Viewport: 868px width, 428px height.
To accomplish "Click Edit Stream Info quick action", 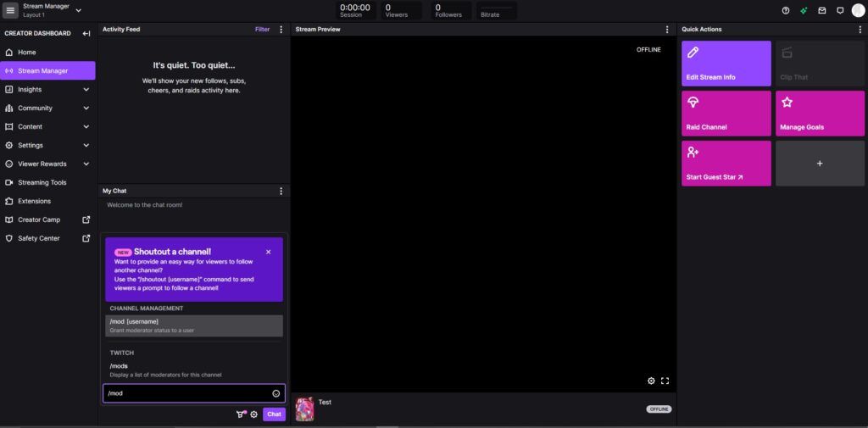I will (x=726, y=64).
